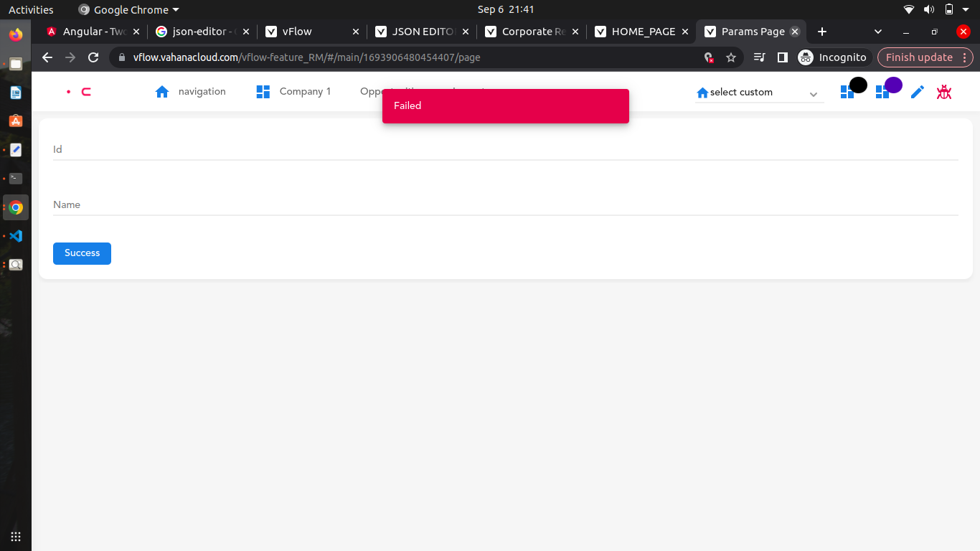Open the dashboard icon with black badge
Image resolution: width=980 pixels, height=551 pixels.
[847, 93]
